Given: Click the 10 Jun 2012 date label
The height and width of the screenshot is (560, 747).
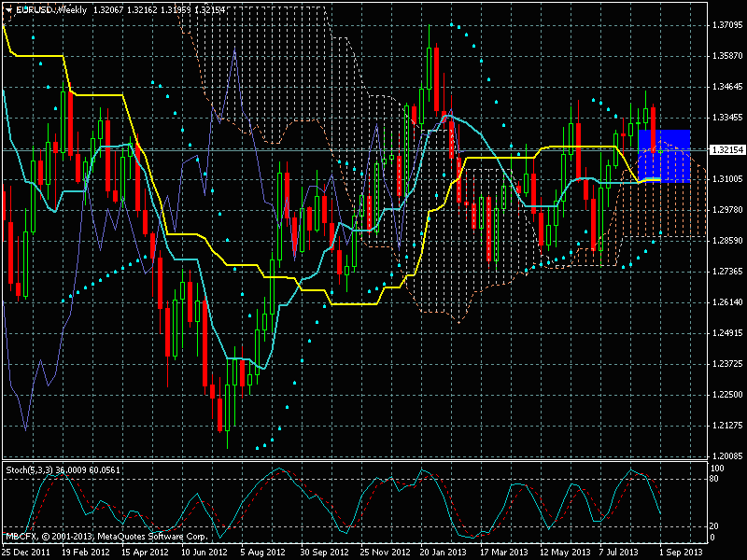Looking at the screenshot, I should tap(203, 553).
